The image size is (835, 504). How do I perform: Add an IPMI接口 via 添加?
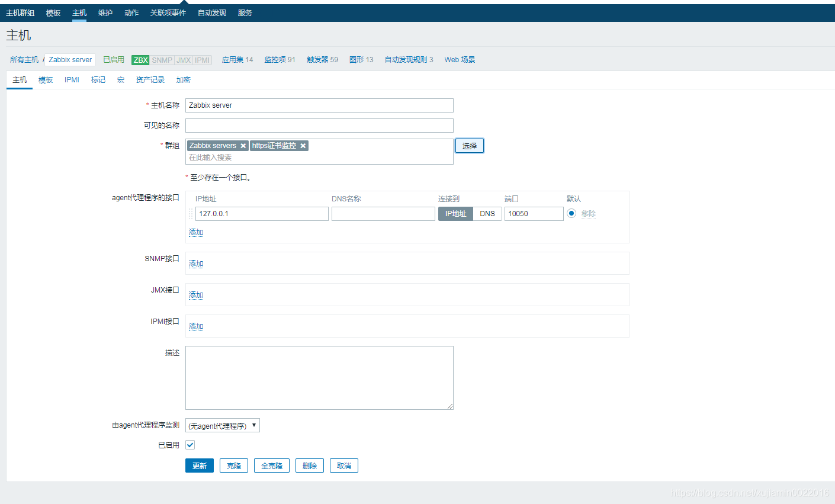196,326
